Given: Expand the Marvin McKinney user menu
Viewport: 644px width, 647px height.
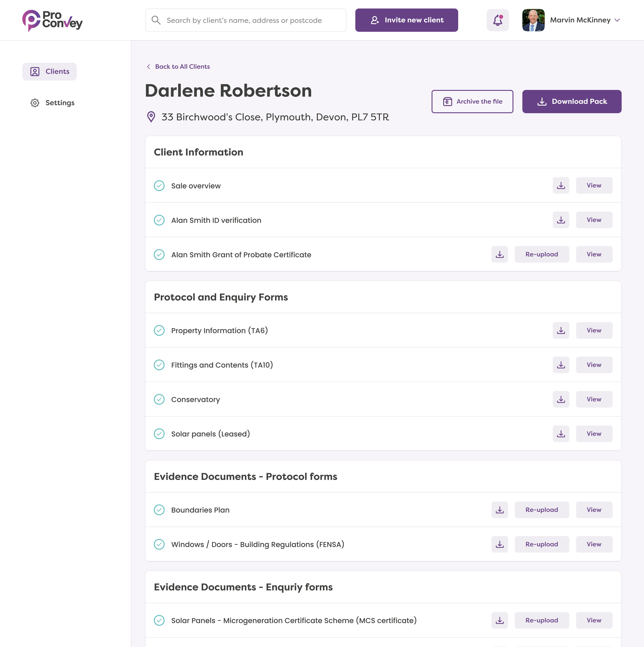Looking at the screenshot, I should tap(617, 20).
